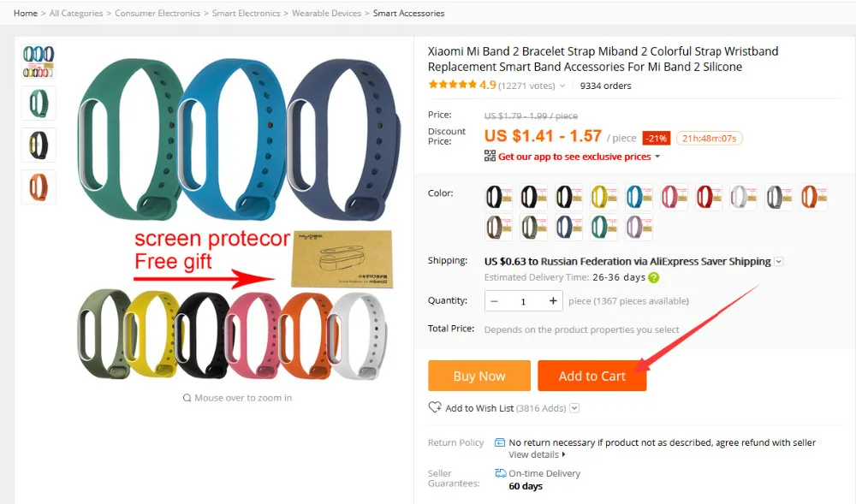
Task: Select the orange strap thumbnail on left
Action: click(x=39, y=187)
